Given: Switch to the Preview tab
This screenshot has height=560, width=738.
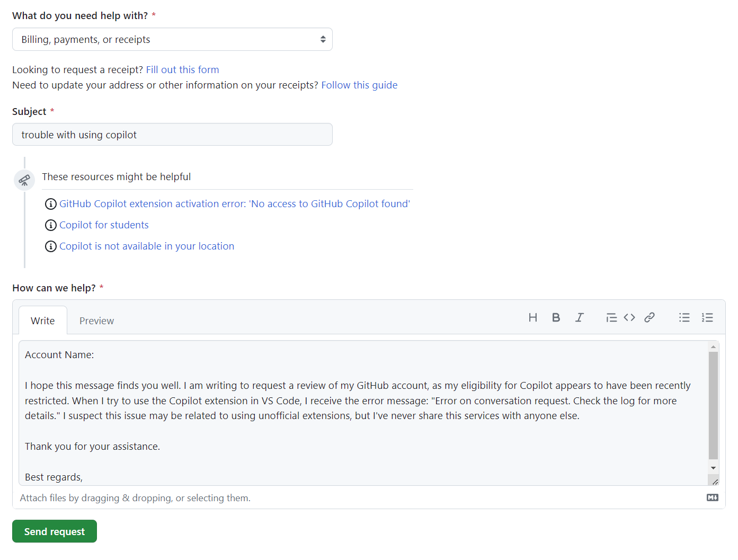Looking at the screenshot, I should click(x=96, y=320).
